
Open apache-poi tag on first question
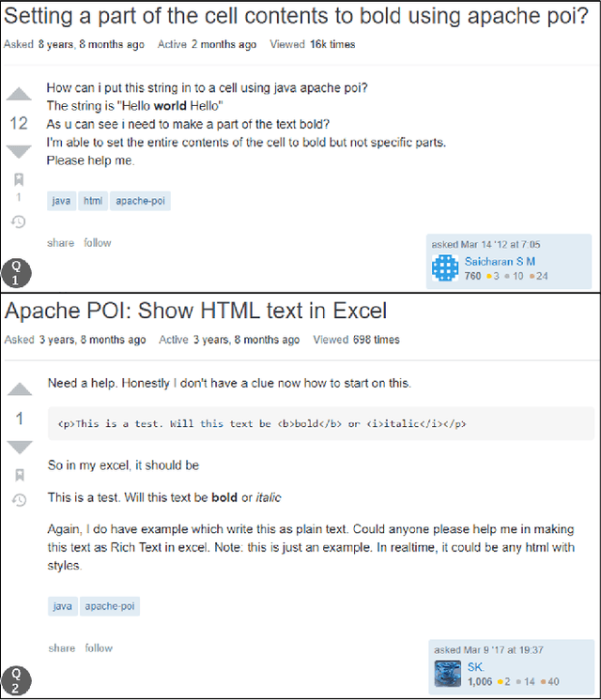[x=140, y=201]
